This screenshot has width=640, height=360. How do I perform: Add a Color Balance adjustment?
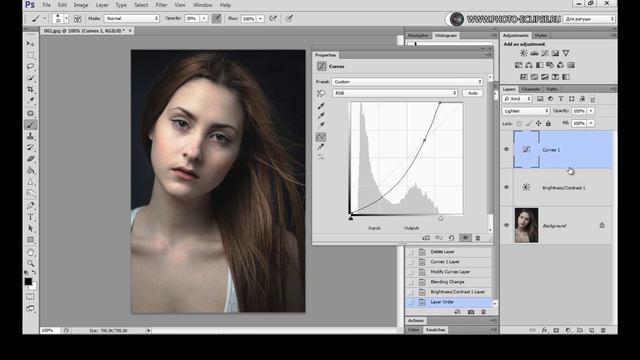tap(529, 65)
